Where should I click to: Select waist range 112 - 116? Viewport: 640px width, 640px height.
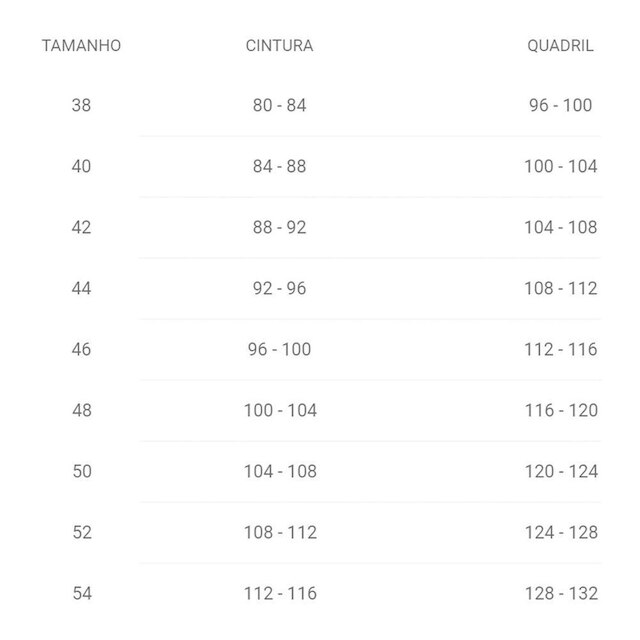[280, 593]
